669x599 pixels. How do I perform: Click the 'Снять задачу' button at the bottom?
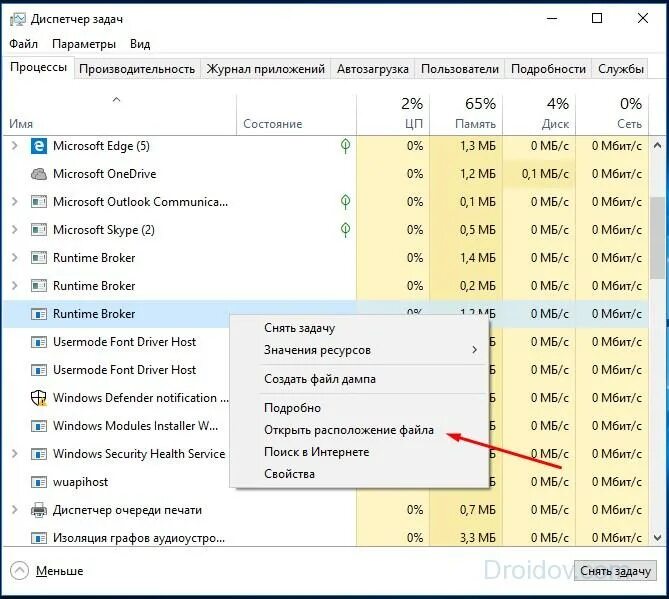click(x=615, y=571)
